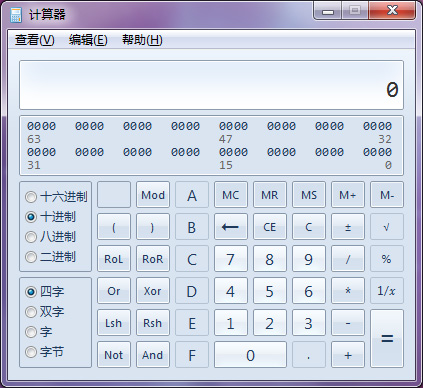Choose the 字节 Byte size option
This screenshot has width=423, height=388.
[45, 352]
